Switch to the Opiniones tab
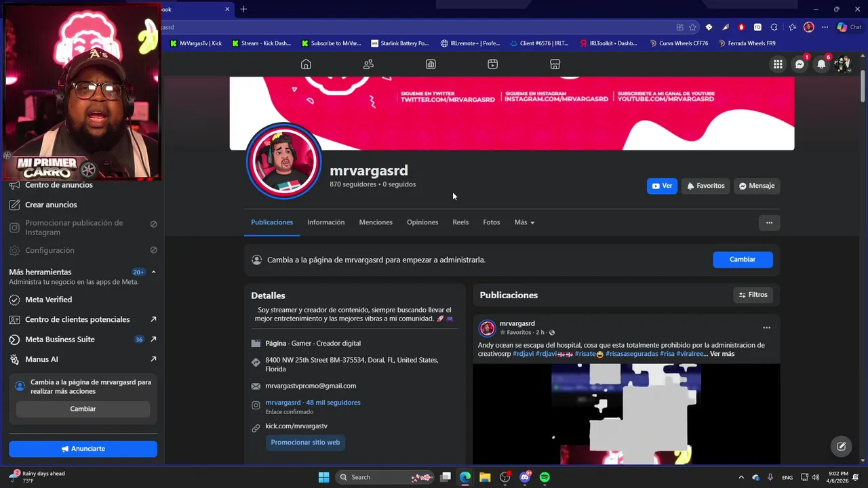The width and height of the screenshot is (868, 488). (x=422, y=222)
